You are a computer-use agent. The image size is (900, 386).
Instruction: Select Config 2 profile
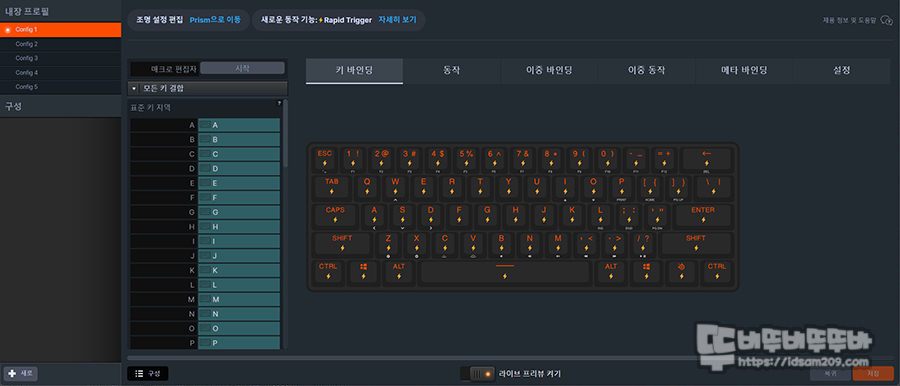pyautogui.click(x=60, y=44)
